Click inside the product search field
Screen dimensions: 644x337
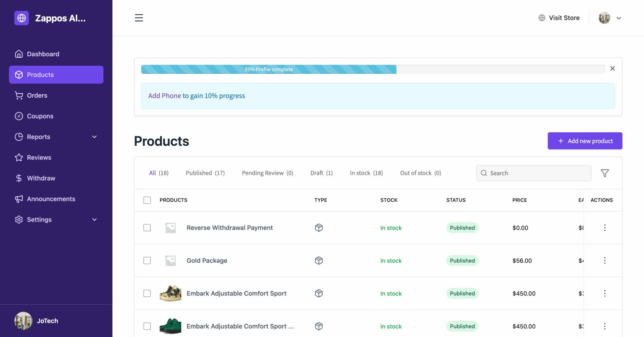pos(533,173)
